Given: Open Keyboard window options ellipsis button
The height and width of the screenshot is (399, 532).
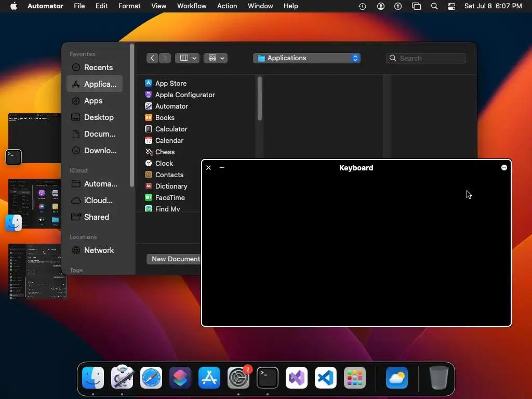Looking at the screenshot, I should (504, 168).
